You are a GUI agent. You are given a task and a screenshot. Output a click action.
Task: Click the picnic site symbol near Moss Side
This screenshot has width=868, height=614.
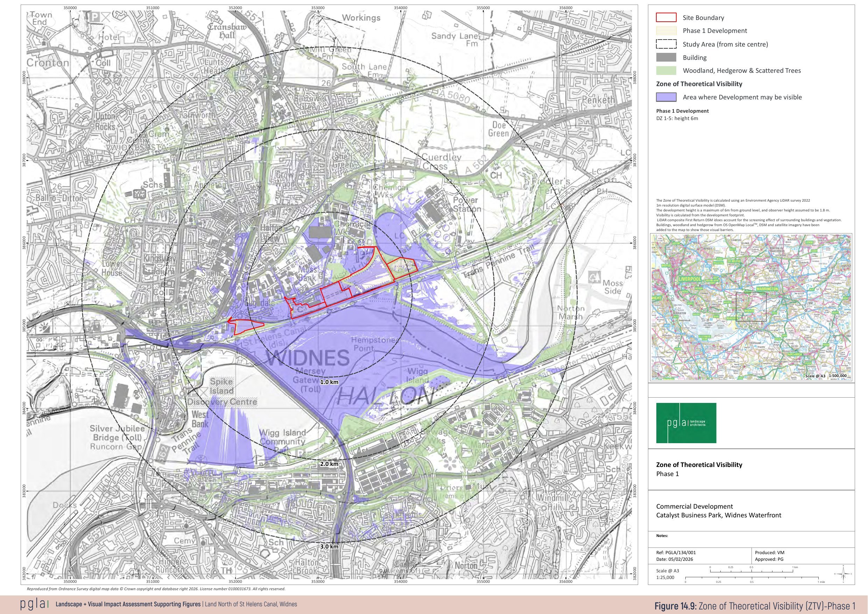click(595, 278)
